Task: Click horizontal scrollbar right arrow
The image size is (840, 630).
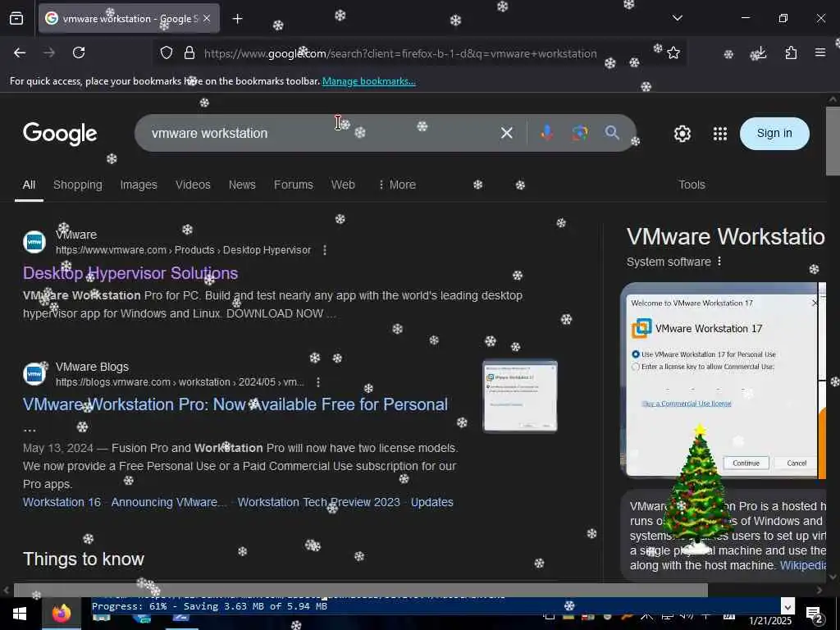Action: pos(819,591)
